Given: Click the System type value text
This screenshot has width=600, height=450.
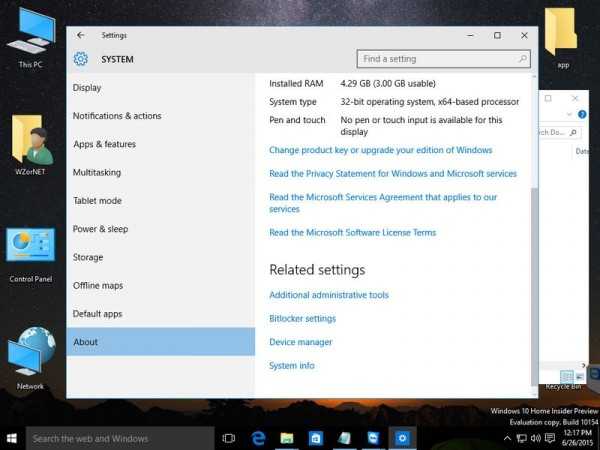Looking at the screenshot, I should pos(430,102).
